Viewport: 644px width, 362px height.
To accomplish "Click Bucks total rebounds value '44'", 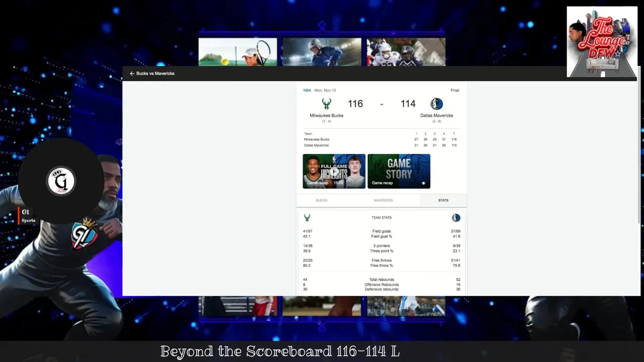I will tap(305, 280).
